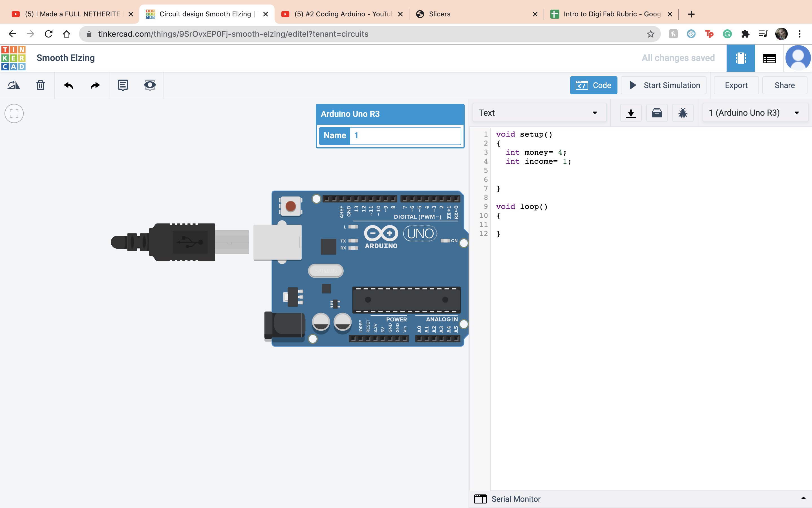812x508 pixels.
Task: Click the Export button
Action: [x=736, y=85]
